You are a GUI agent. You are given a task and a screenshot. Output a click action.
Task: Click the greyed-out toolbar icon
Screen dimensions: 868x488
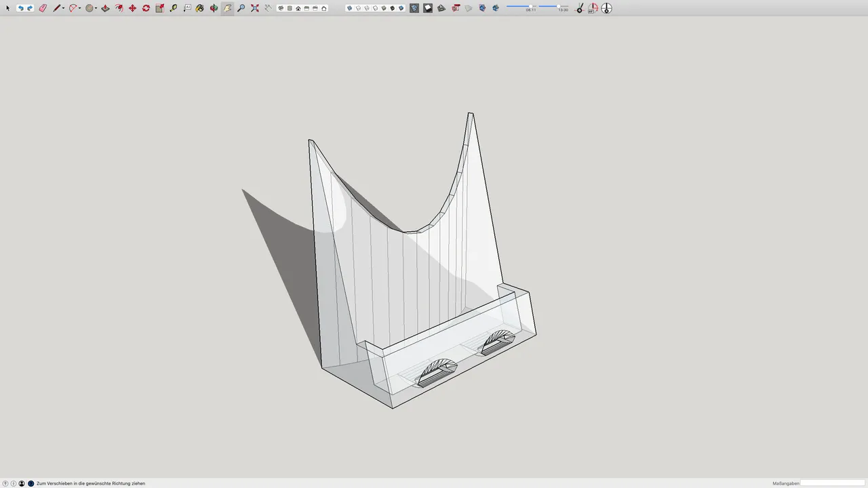click(x=468, y=8)
